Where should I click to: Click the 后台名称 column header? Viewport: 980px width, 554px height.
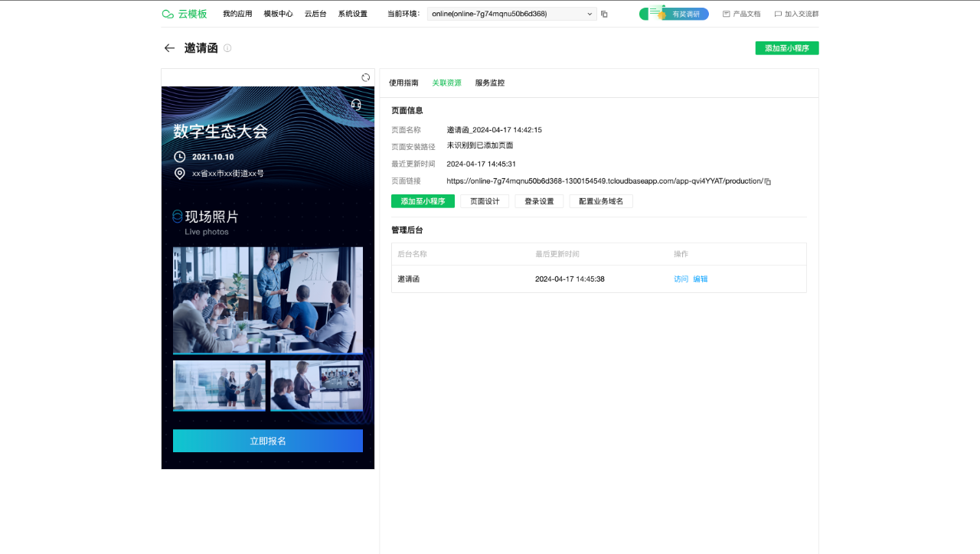point(412,254)
